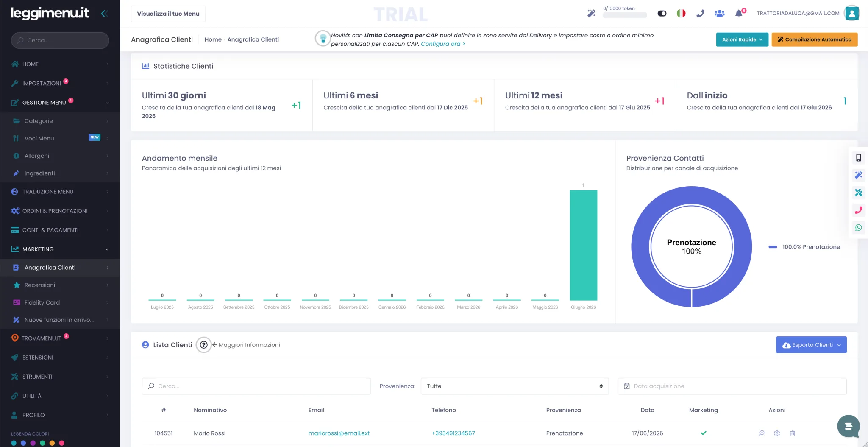Click the lightbulb news icon
Image resolution: width=868 pixels, height=447 pixels.
tap(323, 39)
